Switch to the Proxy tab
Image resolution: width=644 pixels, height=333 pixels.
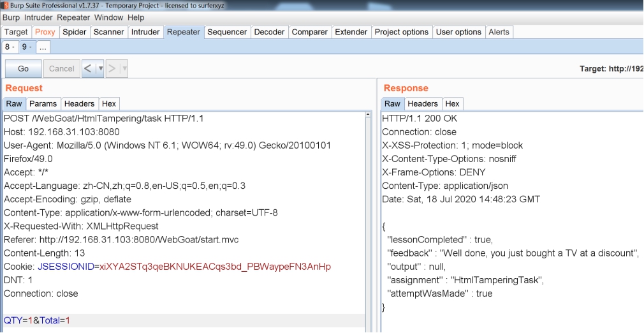pyautogui.click(x=45, y=32)
